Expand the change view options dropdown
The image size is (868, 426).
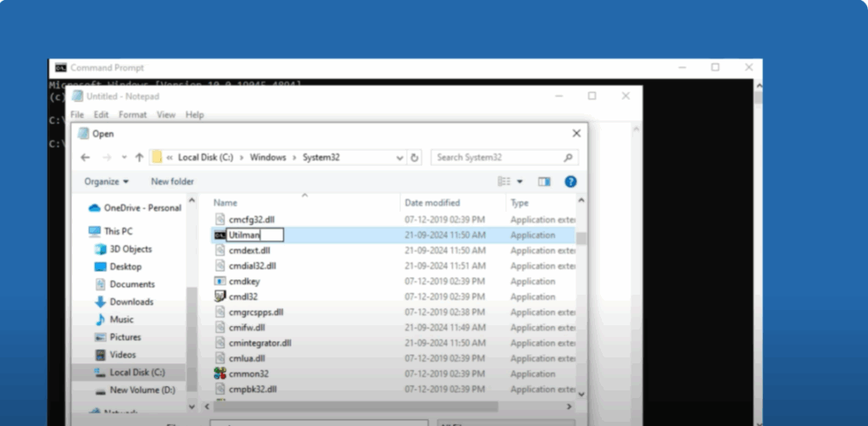click(x=520, y=181)
